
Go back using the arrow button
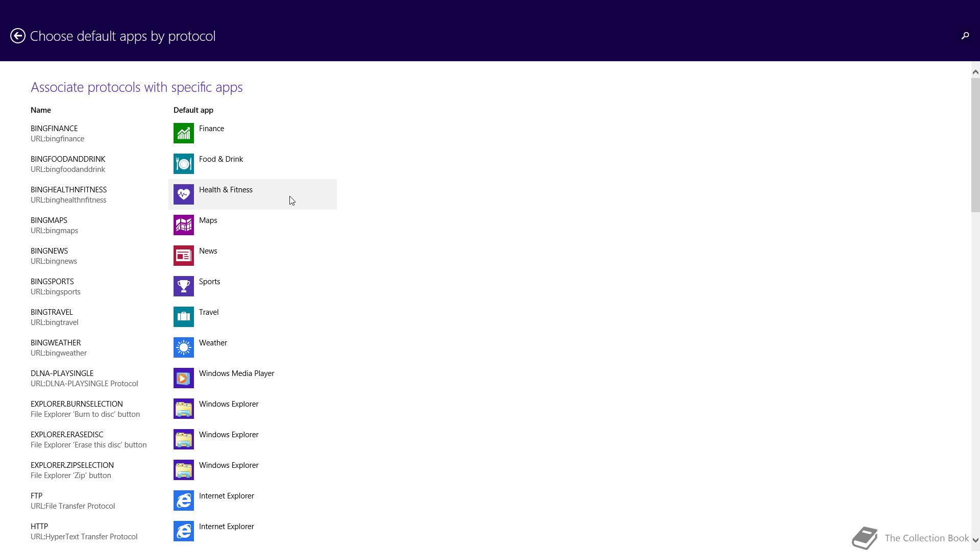point(18,36)
